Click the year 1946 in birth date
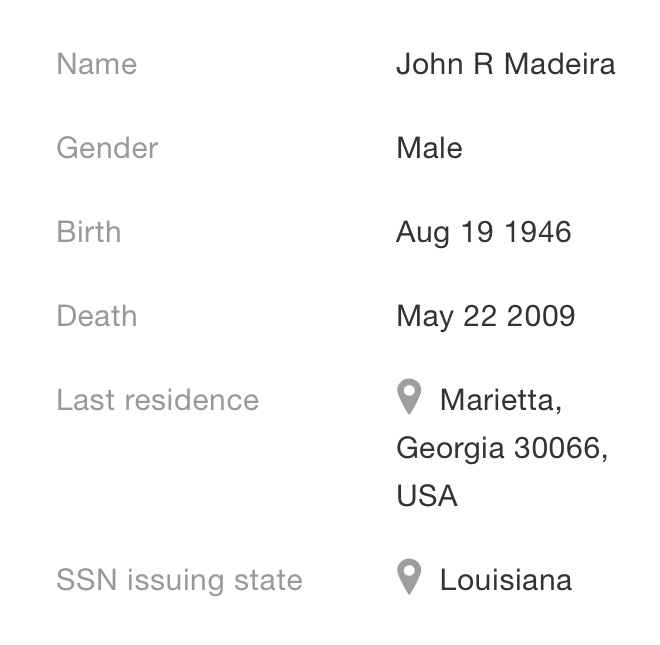660x645 pixels. (537, 232)
